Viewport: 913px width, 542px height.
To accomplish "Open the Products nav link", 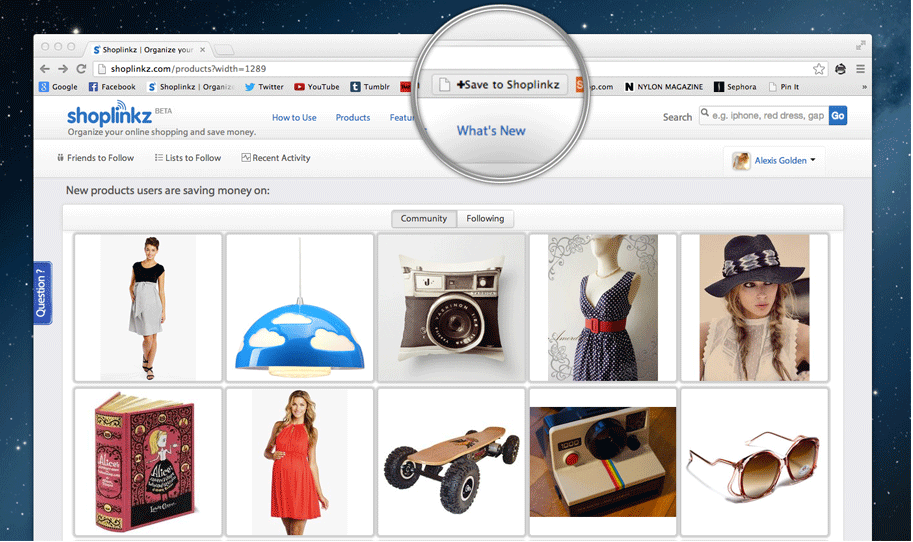I will (x=353, y=118).
